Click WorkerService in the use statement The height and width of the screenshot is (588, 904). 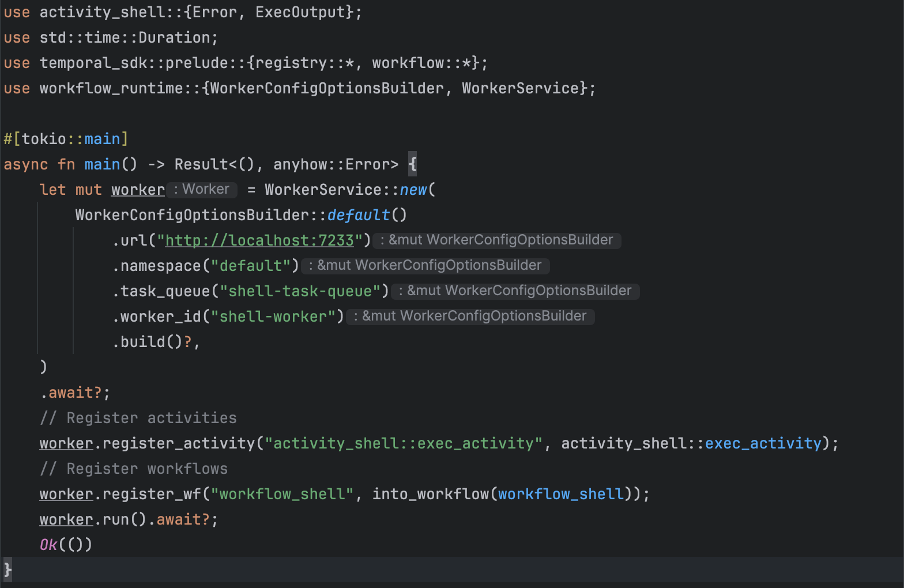(x=520, y=88)
